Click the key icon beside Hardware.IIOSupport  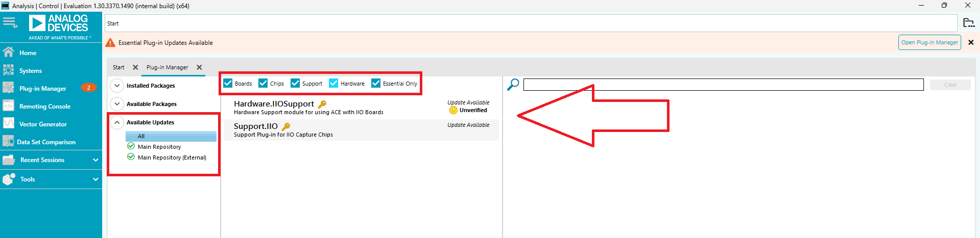[322, 104]
